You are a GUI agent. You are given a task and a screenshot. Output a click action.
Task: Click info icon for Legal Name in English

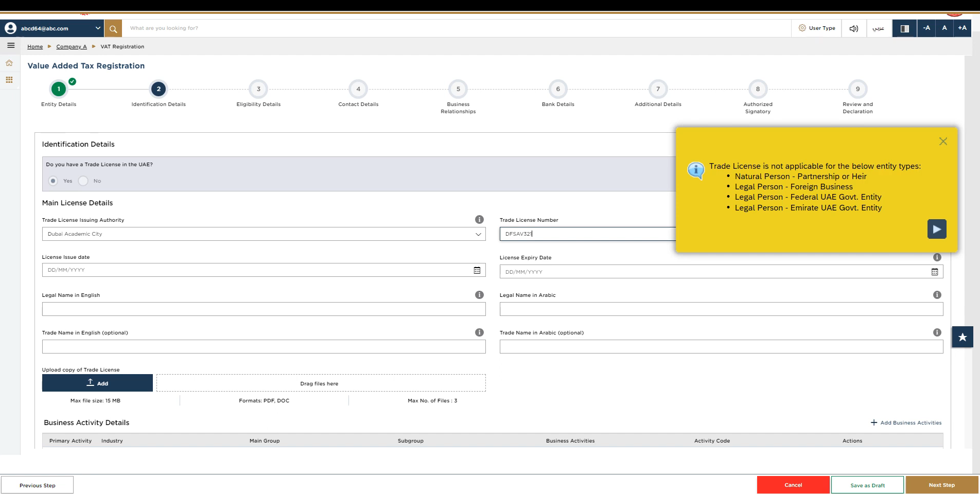479,295
